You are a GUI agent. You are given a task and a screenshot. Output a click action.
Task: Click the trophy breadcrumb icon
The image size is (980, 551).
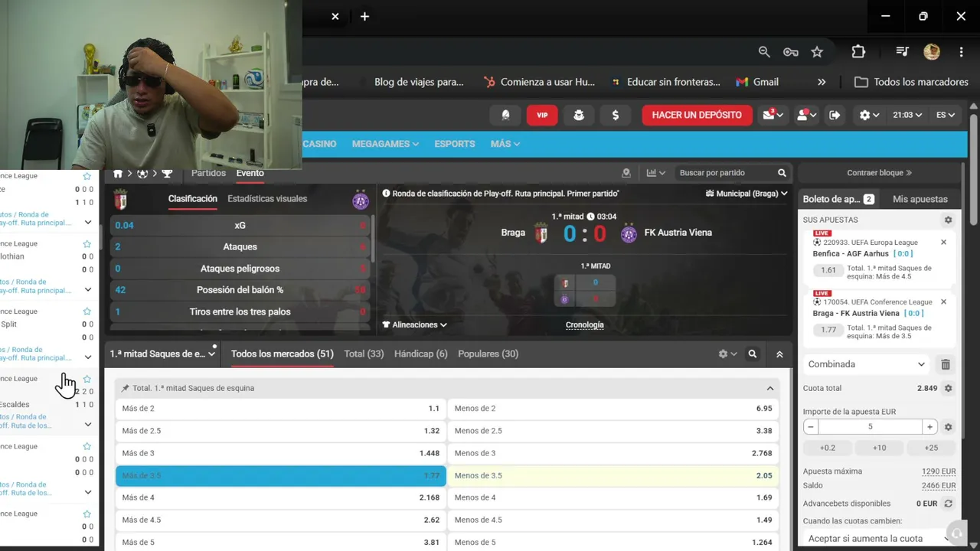(167, 174)
